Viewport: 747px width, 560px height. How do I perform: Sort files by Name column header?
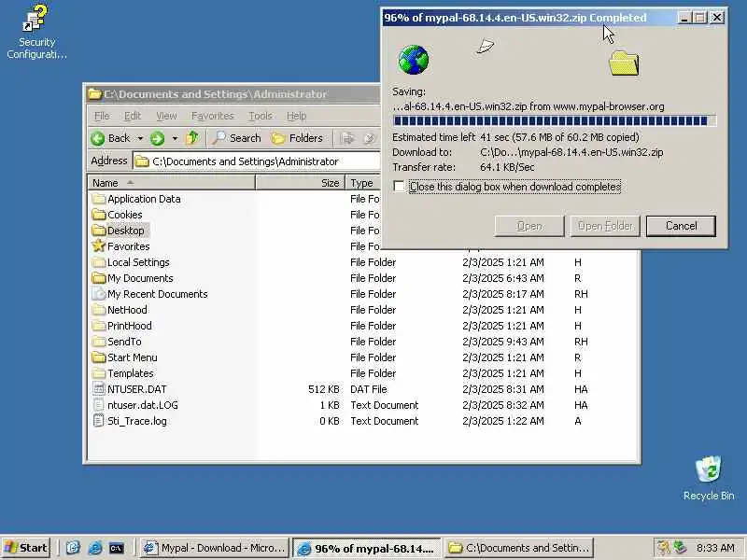click(172, 183)
